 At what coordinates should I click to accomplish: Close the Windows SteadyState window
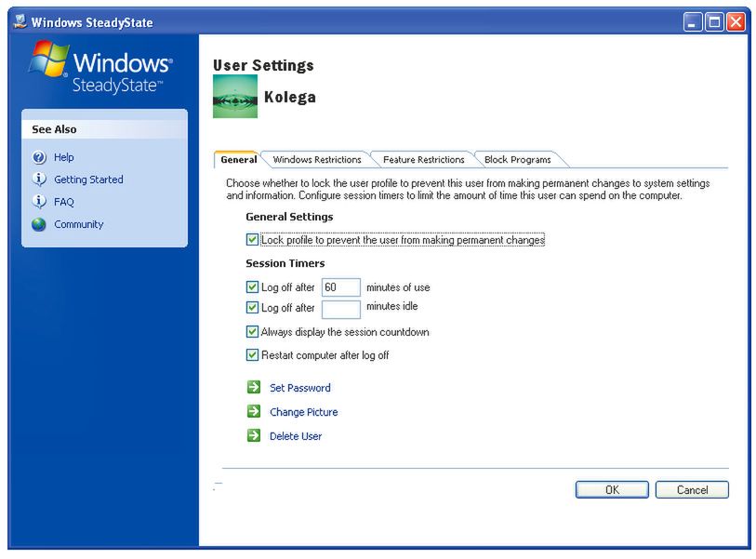[x=736, y=22]
